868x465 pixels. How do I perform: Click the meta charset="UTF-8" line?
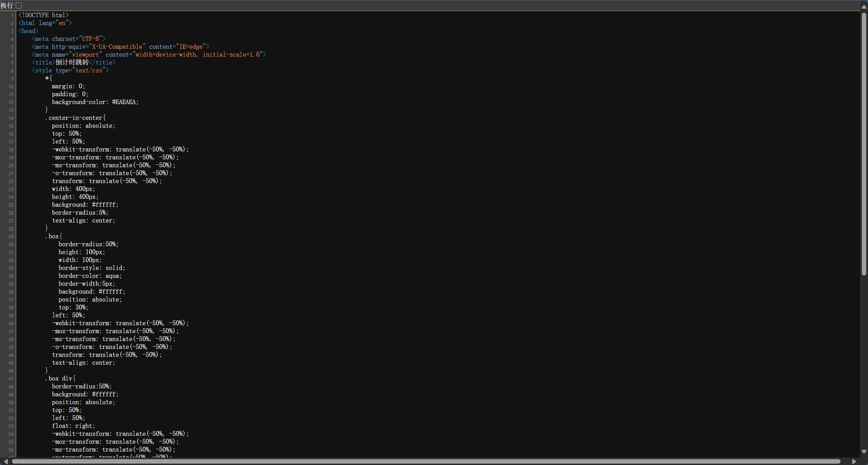click(x=69, y=39)
